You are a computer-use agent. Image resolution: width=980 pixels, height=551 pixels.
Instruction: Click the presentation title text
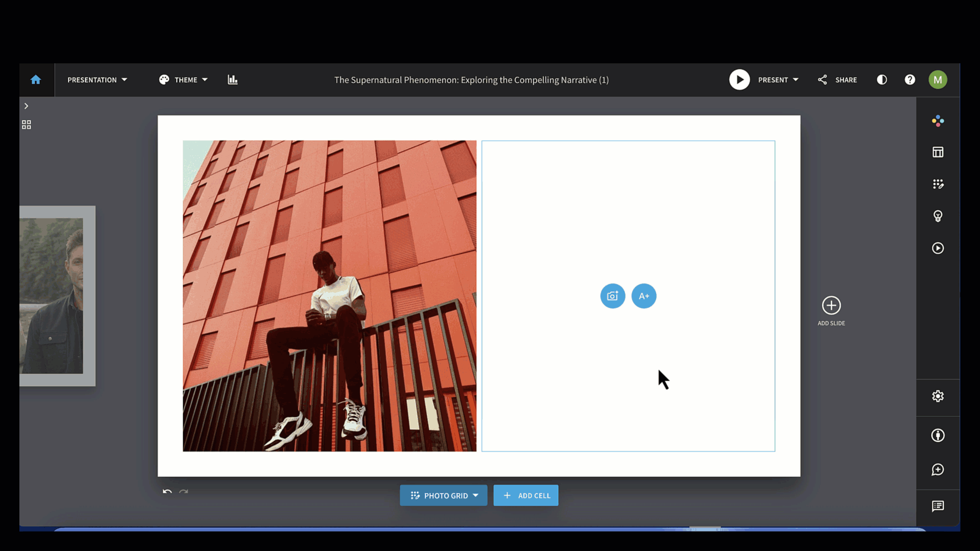471,80
